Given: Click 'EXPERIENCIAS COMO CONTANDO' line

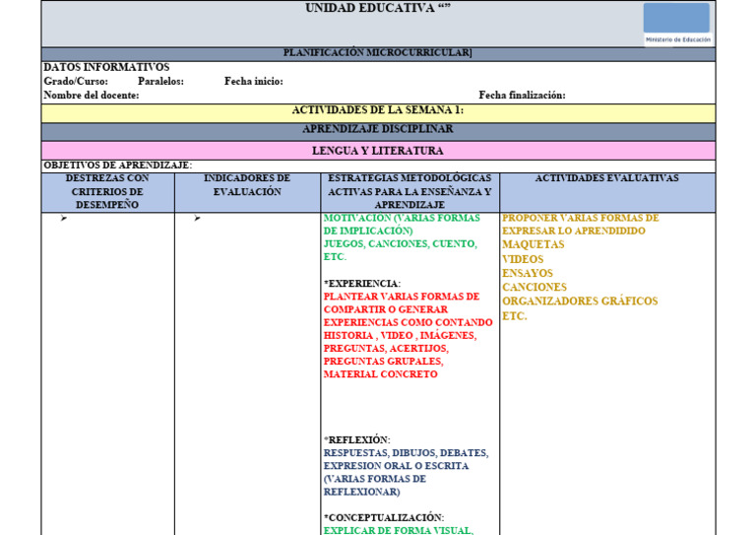Looking at the screenshot, I should click(x=408, y=322).
